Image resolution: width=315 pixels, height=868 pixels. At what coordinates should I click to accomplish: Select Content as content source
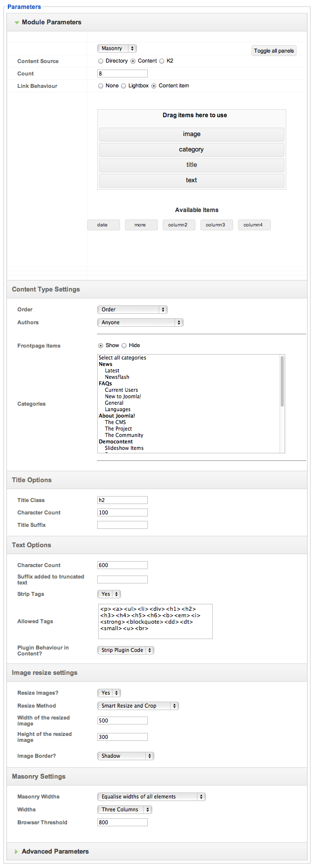point(133,61)
